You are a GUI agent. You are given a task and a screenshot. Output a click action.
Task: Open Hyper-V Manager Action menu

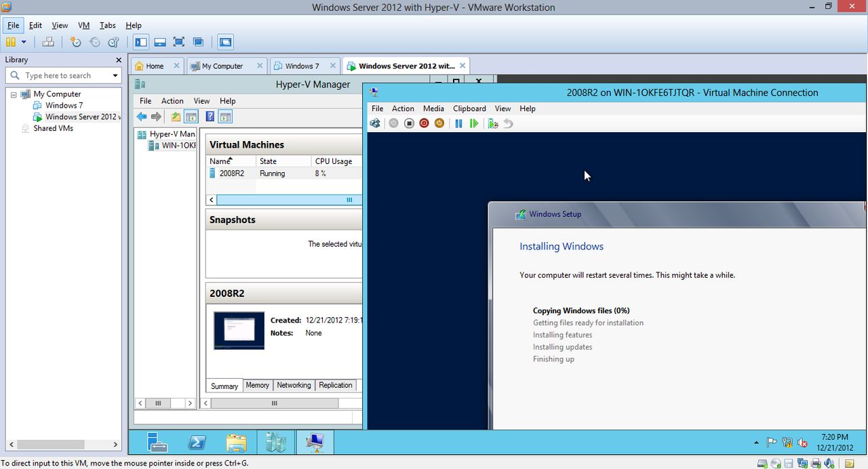(172, 101)
